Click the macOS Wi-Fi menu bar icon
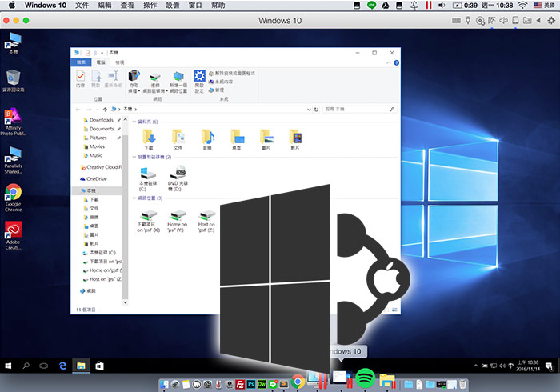Screen dimensions: 560x392 tap(522, 6)
